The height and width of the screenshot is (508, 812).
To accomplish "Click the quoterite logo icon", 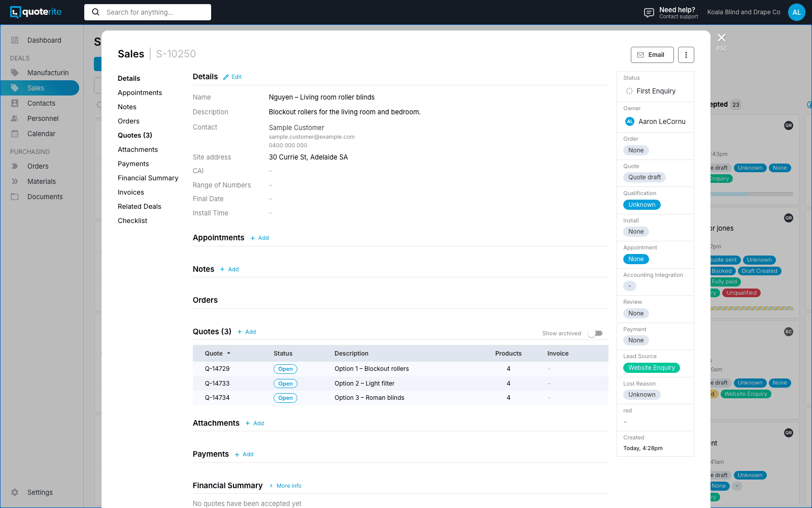I will (x=16, y=12).
